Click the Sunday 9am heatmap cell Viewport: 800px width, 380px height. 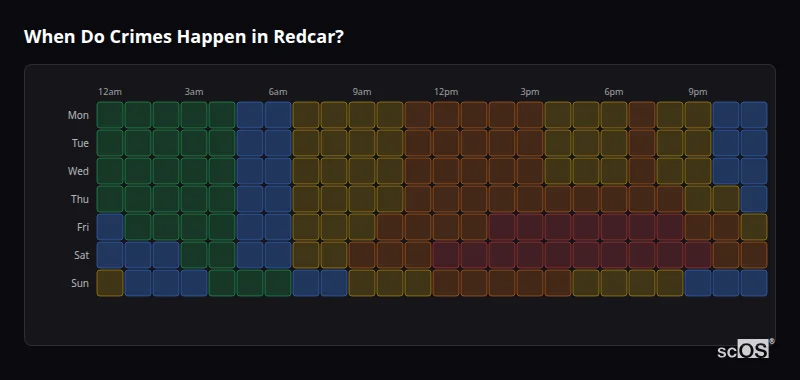coord(362,283)
